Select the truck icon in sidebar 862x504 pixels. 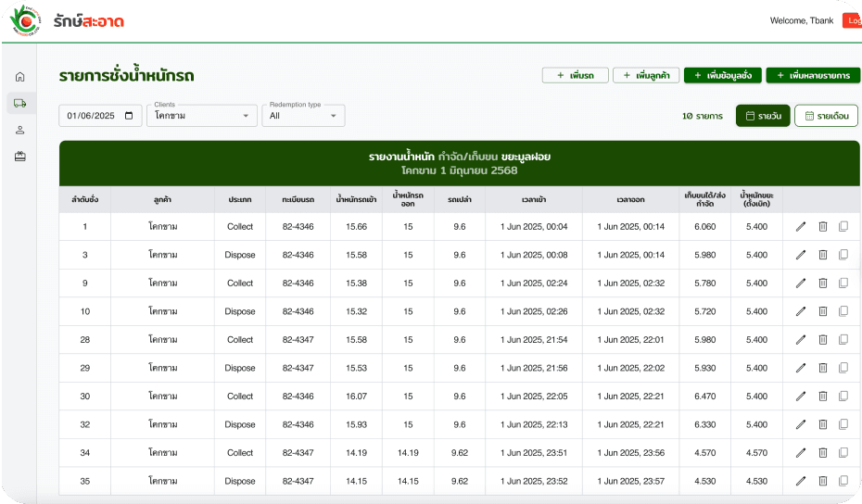pyautogui.click(x=20, y=103)
